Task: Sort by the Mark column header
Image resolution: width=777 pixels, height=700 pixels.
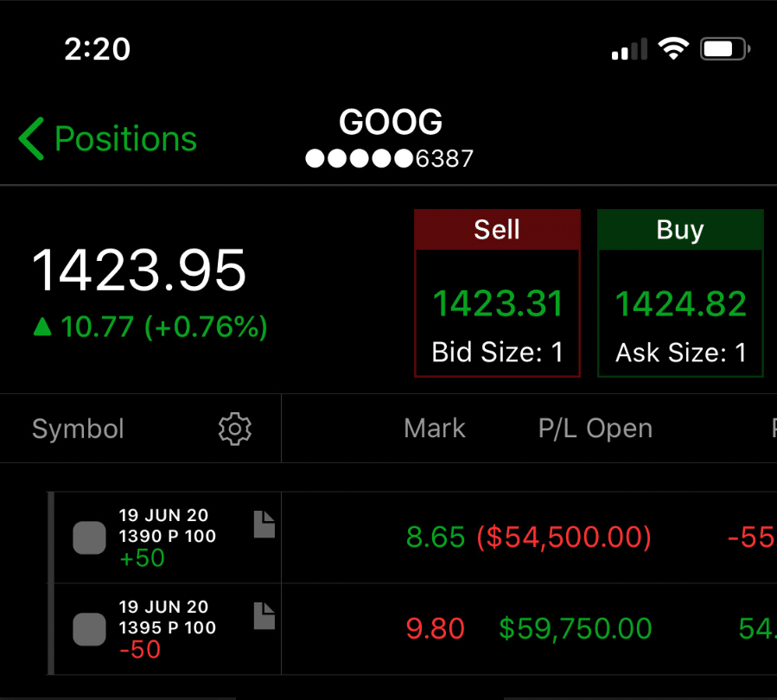Action: [435, 429]
